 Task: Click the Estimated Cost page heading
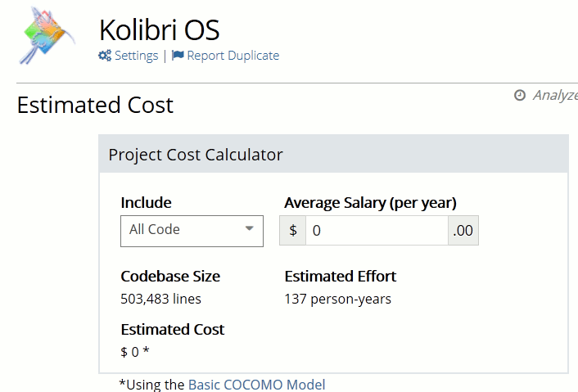pos(95,106)
